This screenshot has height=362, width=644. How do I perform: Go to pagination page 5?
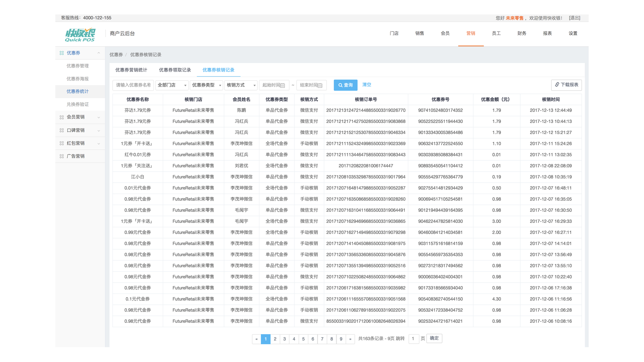click(x=303, y=339)
